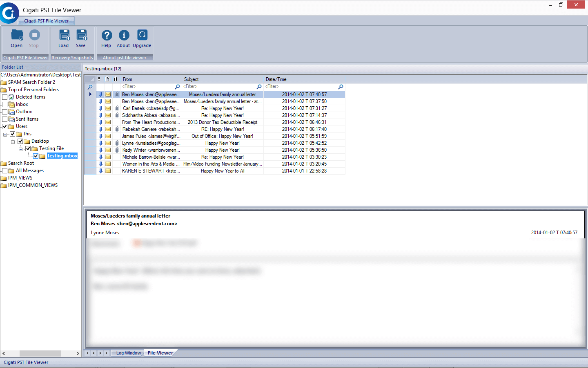Image resolution: width=588 pixels, height=368 pixels.
Task: Switch to the Log Window tab
Action: (129, 353)
